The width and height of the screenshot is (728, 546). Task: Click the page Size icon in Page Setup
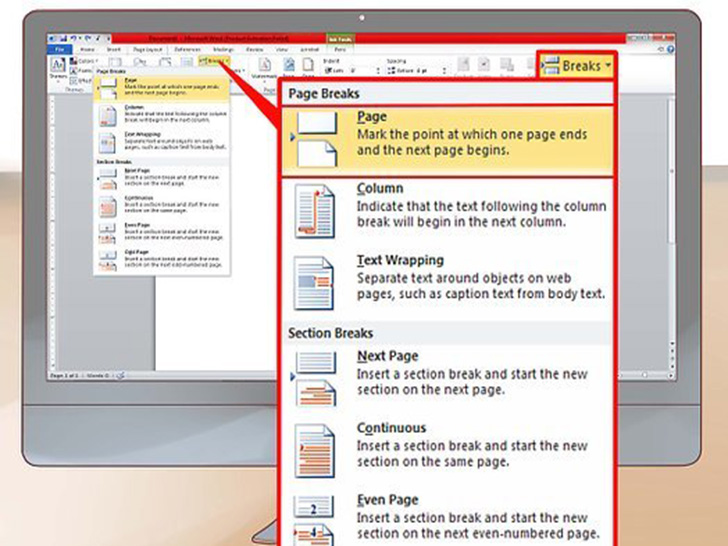165,62
